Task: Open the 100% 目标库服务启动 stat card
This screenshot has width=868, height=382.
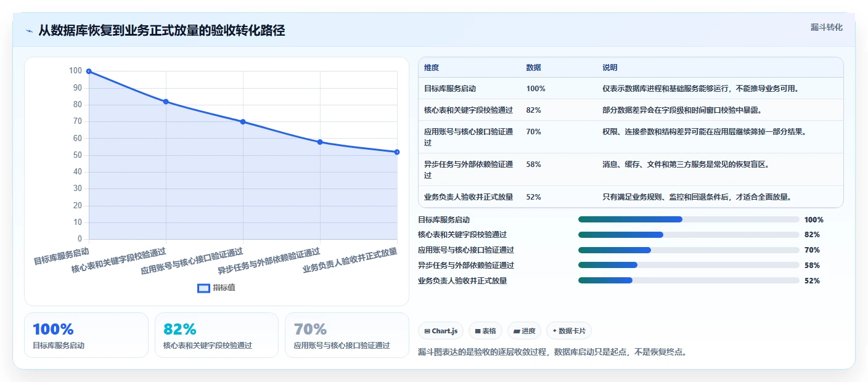Action: [86, 335]
